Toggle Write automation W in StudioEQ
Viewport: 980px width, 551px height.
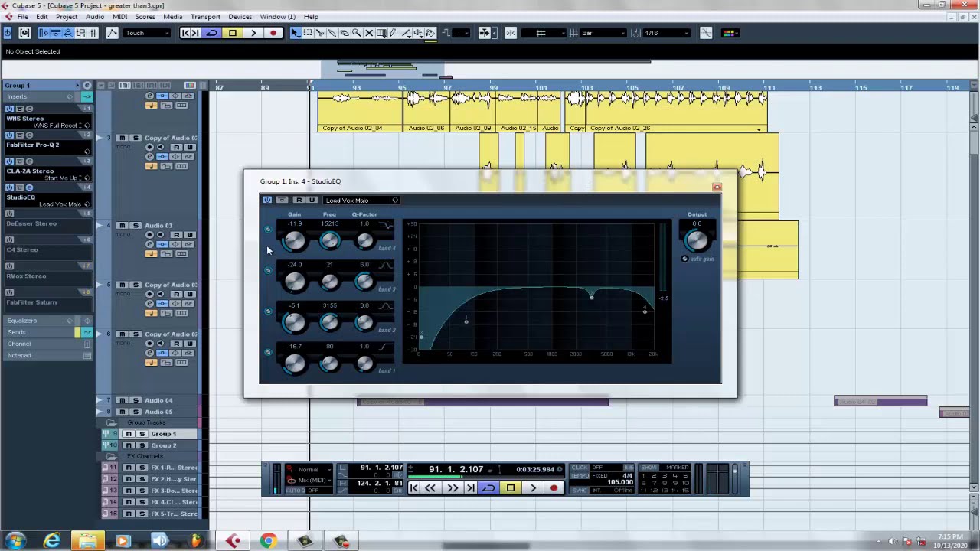pyautogui.click(x=312, y=200)
